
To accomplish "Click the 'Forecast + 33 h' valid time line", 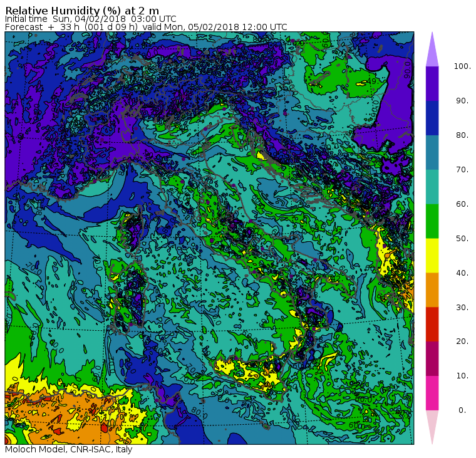I will (x=146, y=27).
